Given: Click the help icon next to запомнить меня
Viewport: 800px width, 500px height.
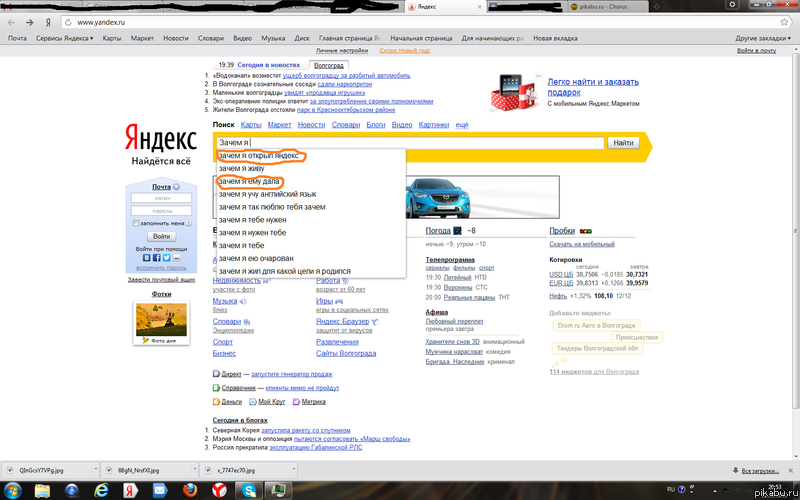Looking at the screenshot, I should point(189,223).
